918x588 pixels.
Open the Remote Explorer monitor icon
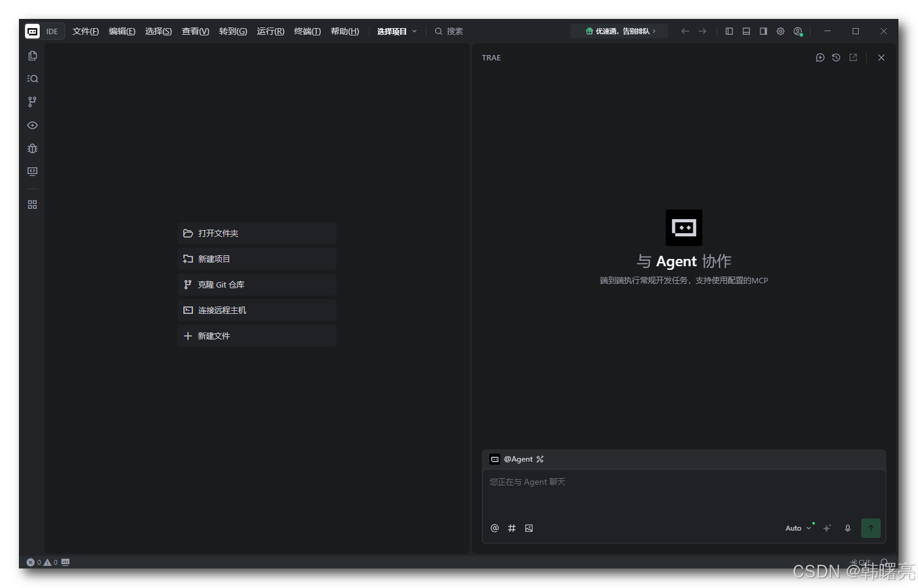coord(32,172)
